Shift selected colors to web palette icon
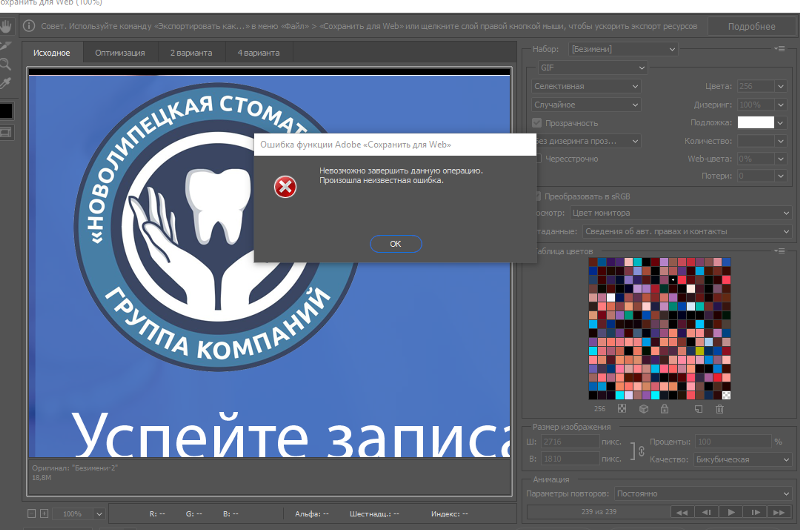 [643, 409]
